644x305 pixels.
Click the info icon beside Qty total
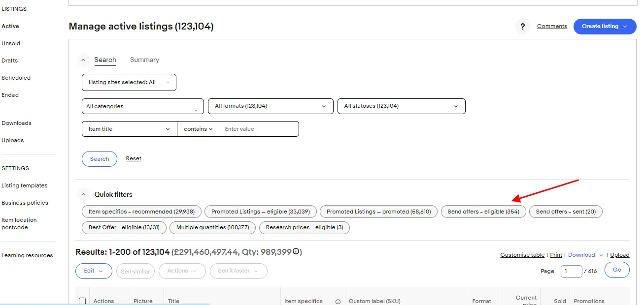coord(296,252)
